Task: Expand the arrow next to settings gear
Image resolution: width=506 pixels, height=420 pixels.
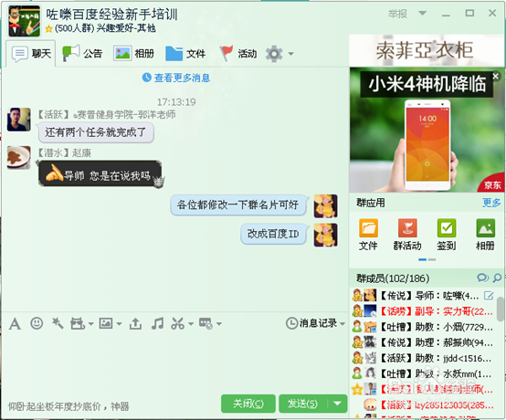Action: tap(290, 54)
